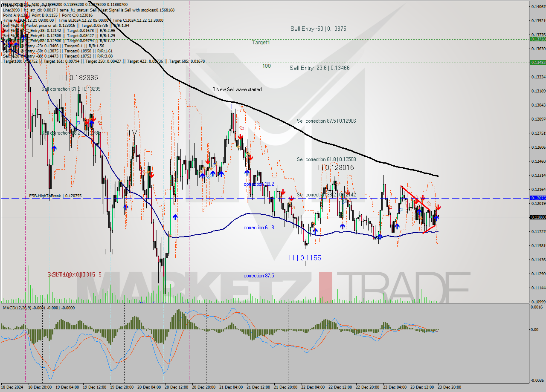Click the '22 Dec 12:00' time axis label

click(341, 387)
